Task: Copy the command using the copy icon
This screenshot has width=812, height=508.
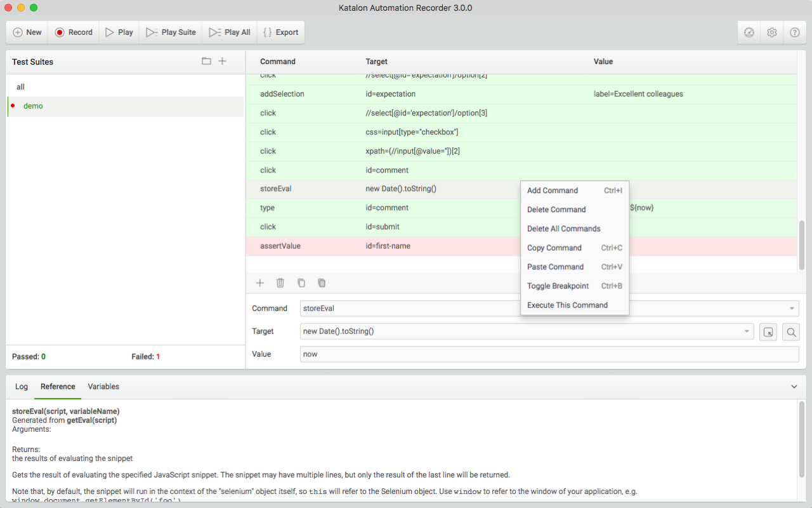Action: (x=301, y=283)
